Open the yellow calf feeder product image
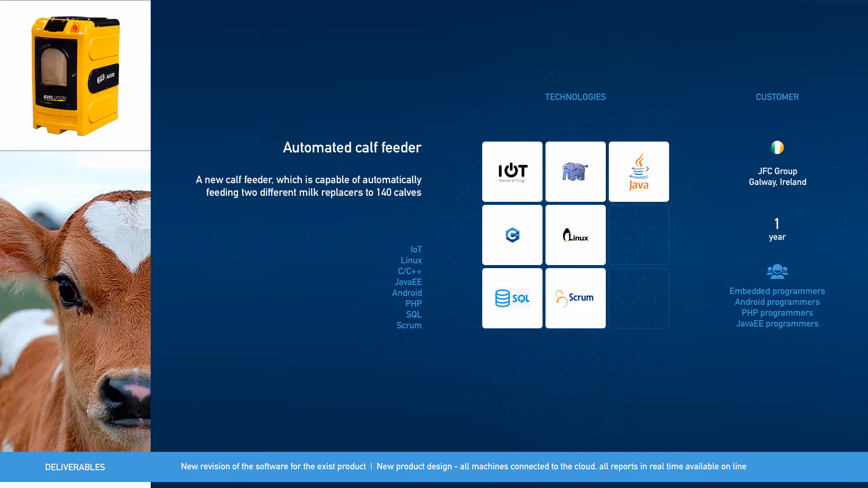Viewport: 868px width, 488px height. coord(75,75)
